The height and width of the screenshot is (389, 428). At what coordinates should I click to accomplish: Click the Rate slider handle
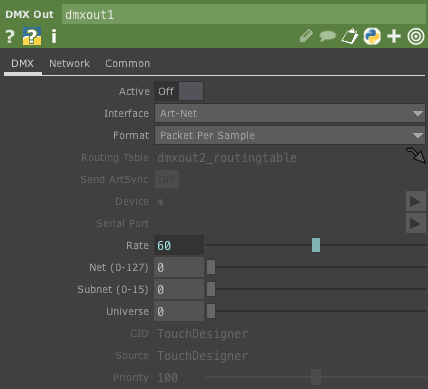tap(316, 245)
